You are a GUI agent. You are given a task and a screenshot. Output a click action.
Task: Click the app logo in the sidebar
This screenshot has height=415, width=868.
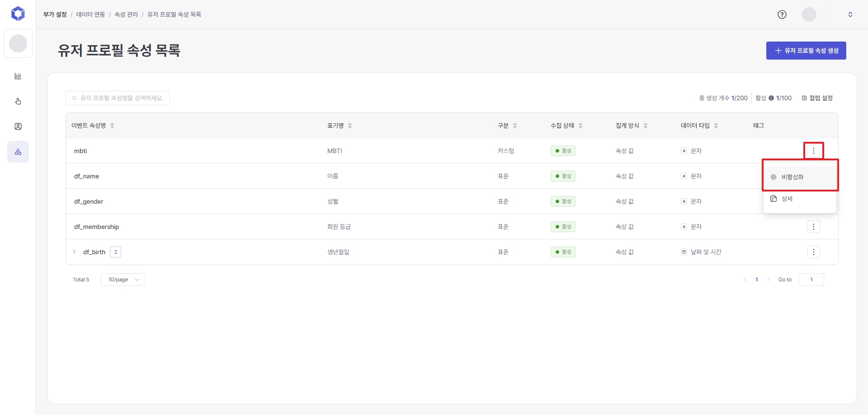(x=18, y=14)
